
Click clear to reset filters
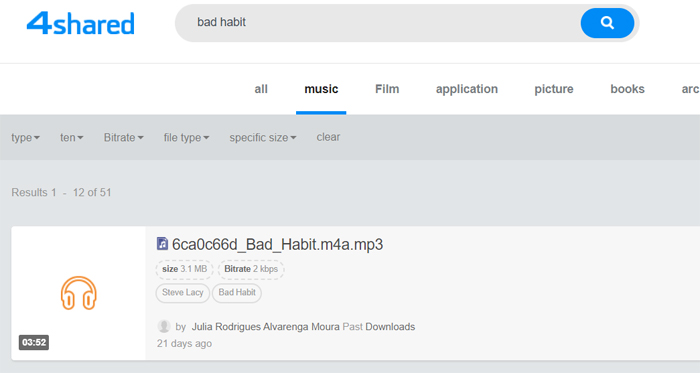328,137
